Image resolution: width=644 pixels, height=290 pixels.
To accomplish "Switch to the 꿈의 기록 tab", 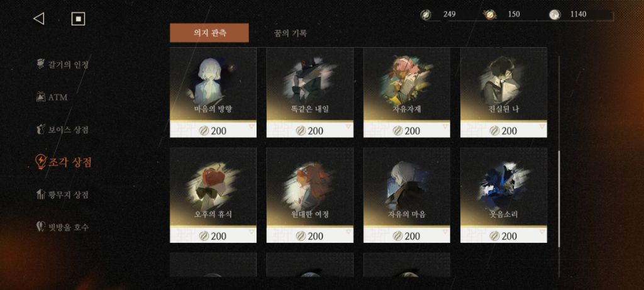I will click(x=290, y=33).
